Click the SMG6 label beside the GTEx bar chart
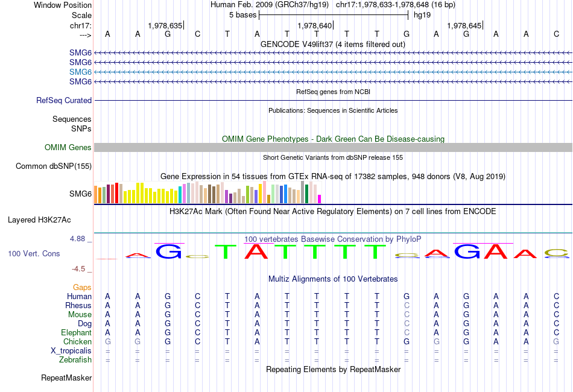 80,194
